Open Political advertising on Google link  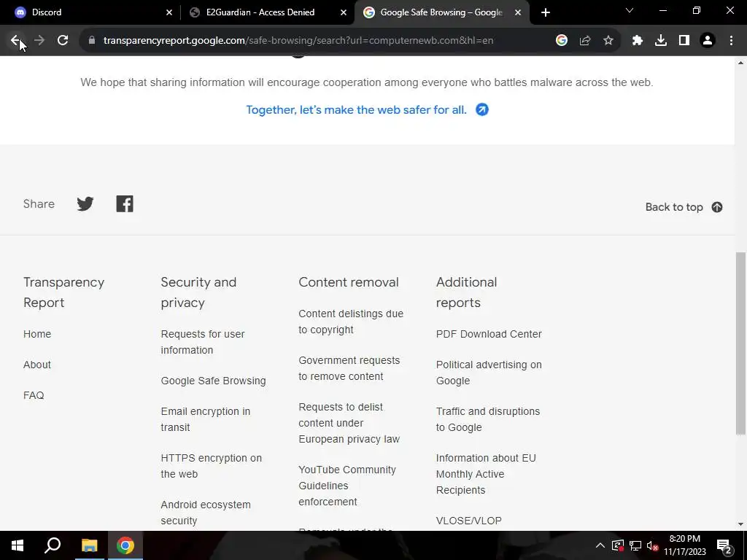pyautogui.click(x=489, y=373)
